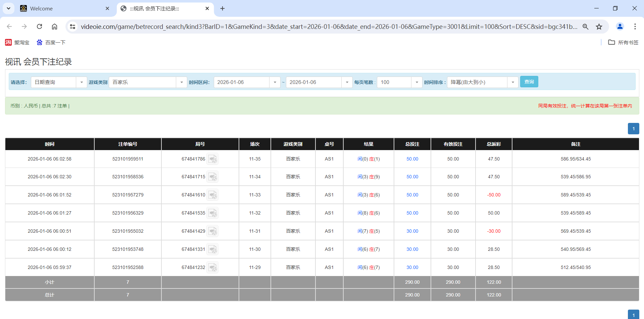Open Chrome's three-dot menu
The width and height of the screenshot is (644, 319).
pos(635,27)
